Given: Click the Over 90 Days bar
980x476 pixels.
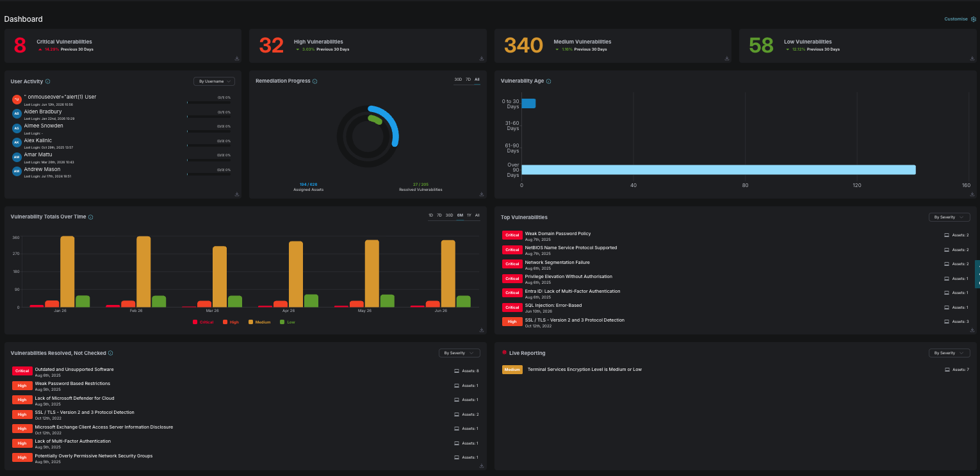Looking at the screenshot, I should click(719, 170).
